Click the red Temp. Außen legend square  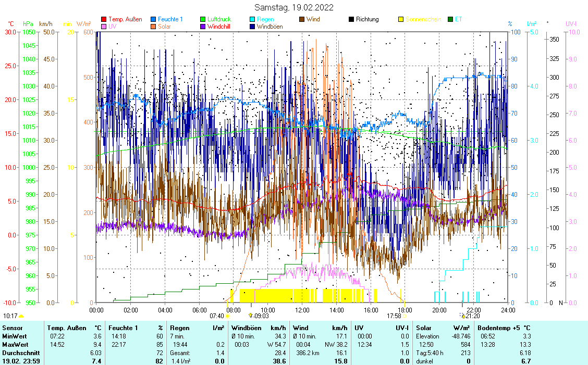point(104,19)
